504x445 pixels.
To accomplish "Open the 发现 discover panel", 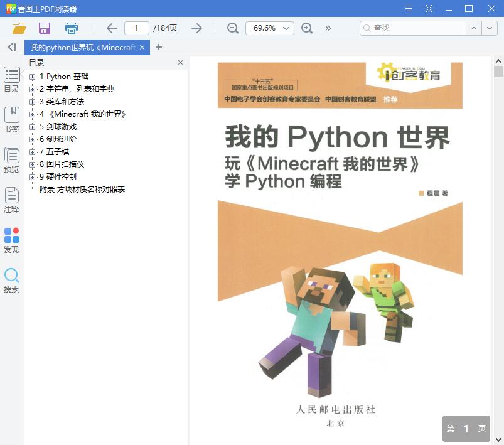I will click(x=11, y=239).
